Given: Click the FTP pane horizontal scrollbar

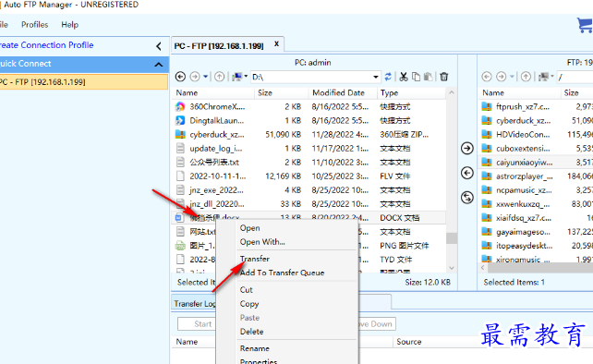Looking at the screenshot, I should pos(540,268).
